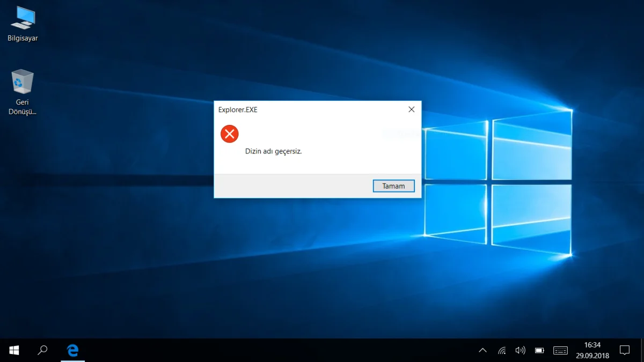Click the 'Dizin adı geçersiz.' message text
The height and width of the screenshot is (362, 644).
[x=274, y=151]
